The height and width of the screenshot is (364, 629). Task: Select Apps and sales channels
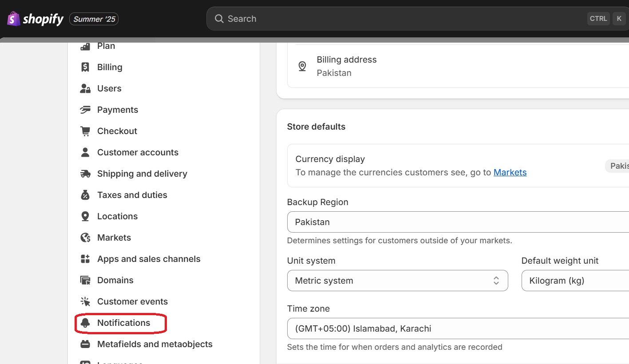tap(149, 259)
